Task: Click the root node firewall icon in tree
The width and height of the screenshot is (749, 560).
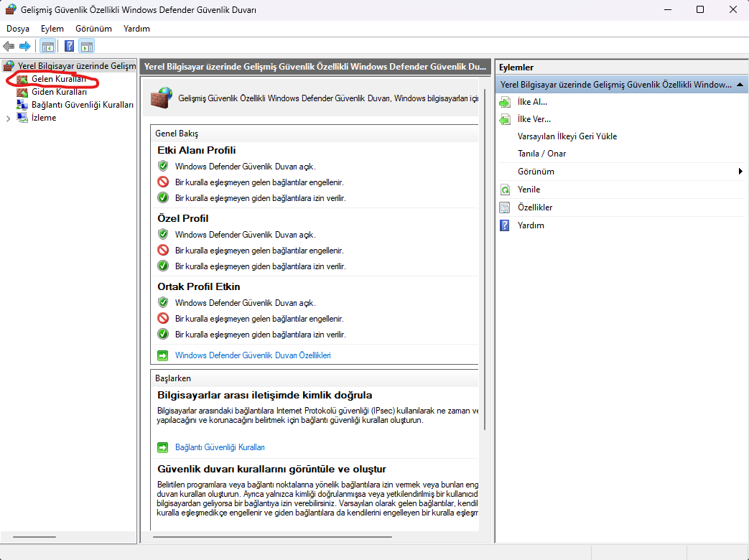Action: (9, 66)
